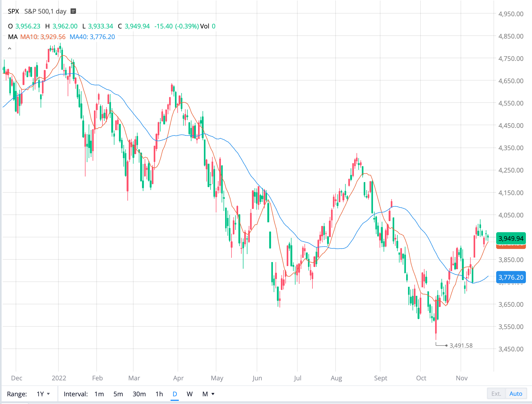Open the Range dropdown showing 1Y
The width and height of the screenshot is (532, 404).
42,394
